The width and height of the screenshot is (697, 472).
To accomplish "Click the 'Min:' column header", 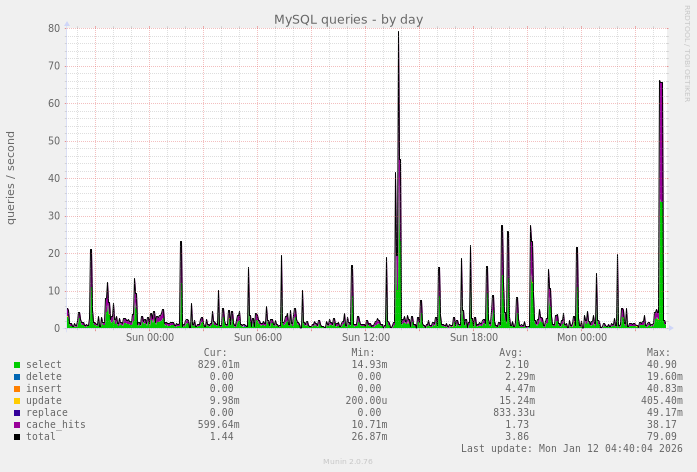I will pos(363,353).
